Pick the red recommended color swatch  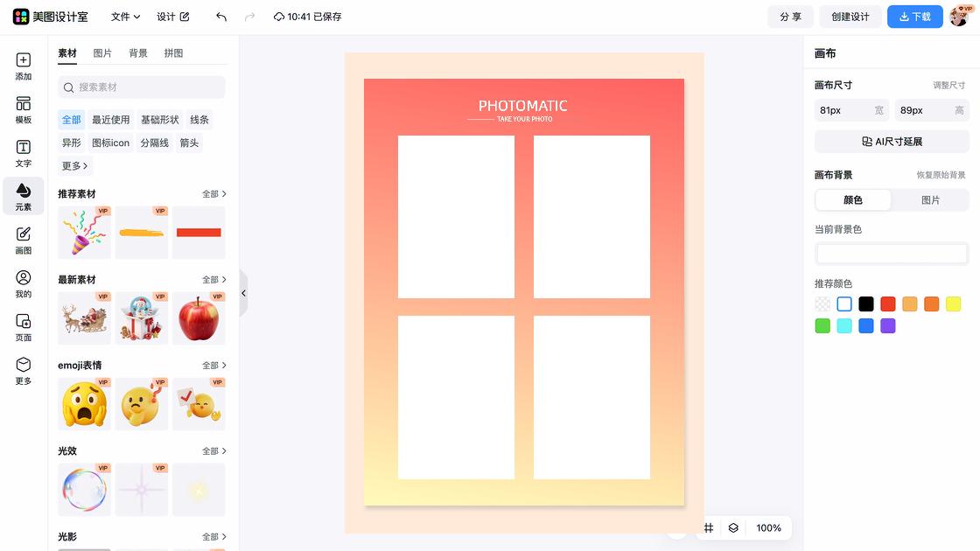click(x=887, y=304)
